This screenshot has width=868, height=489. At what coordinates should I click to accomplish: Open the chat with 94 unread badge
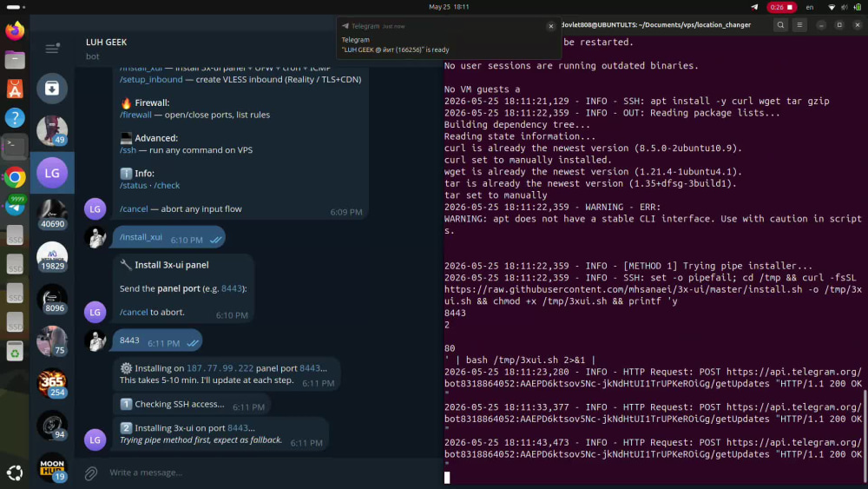tap(52, 426)
